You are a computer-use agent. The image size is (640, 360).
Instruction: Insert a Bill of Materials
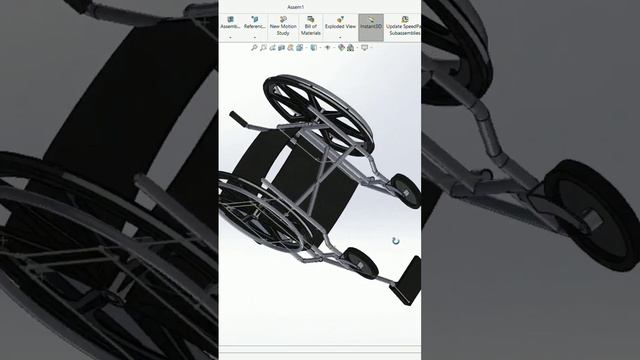[311, 26]
